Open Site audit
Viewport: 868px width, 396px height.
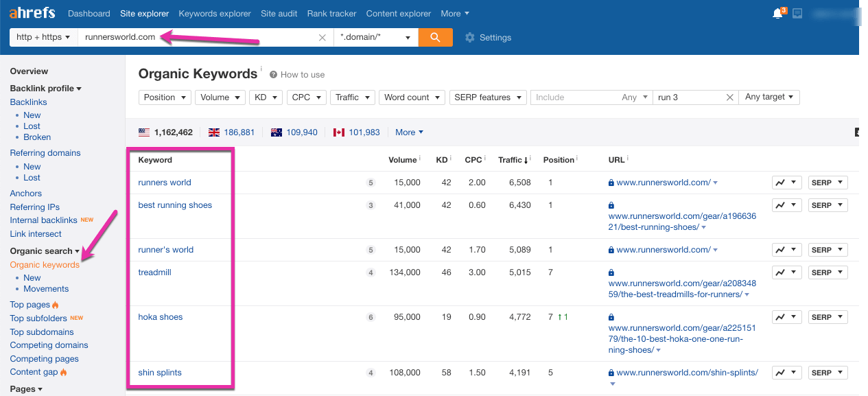[x=279, y=14]
